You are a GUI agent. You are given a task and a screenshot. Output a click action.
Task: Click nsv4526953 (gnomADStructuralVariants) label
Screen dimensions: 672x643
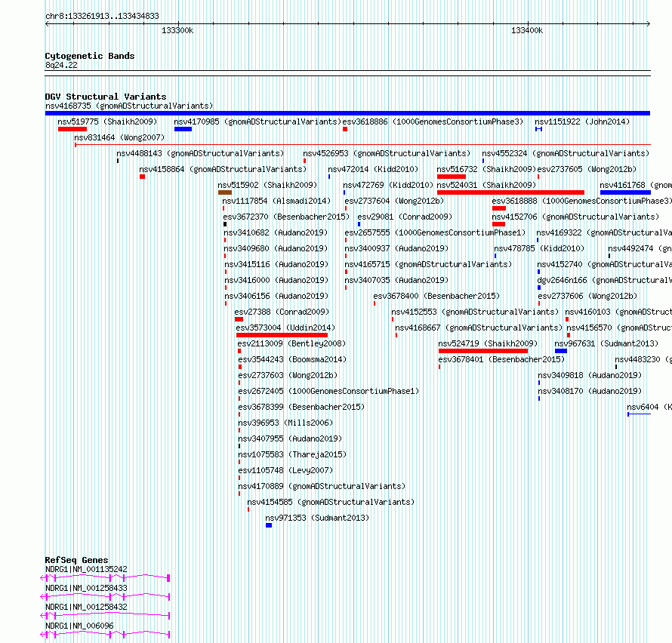click(x=387, y=153)
